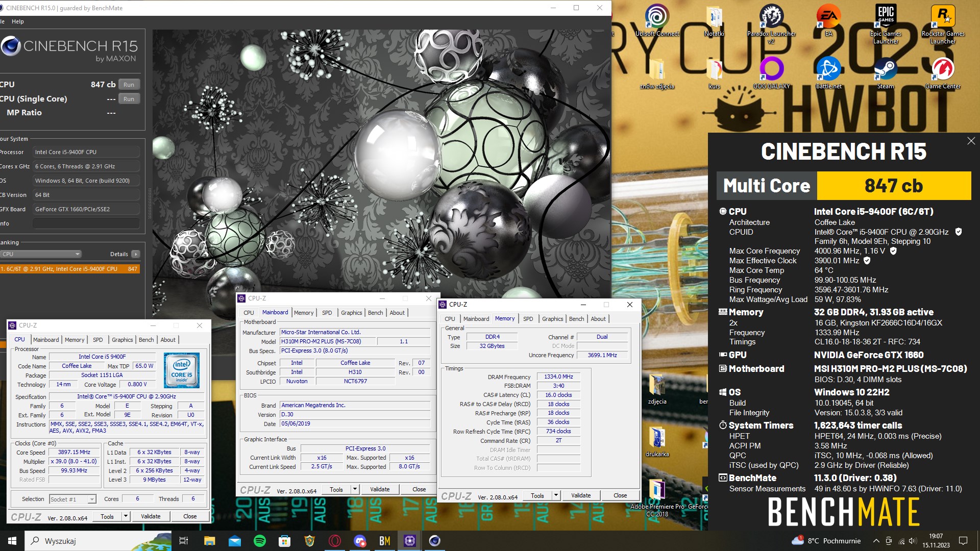Open Mail app from taskbar

coord(234,541)
